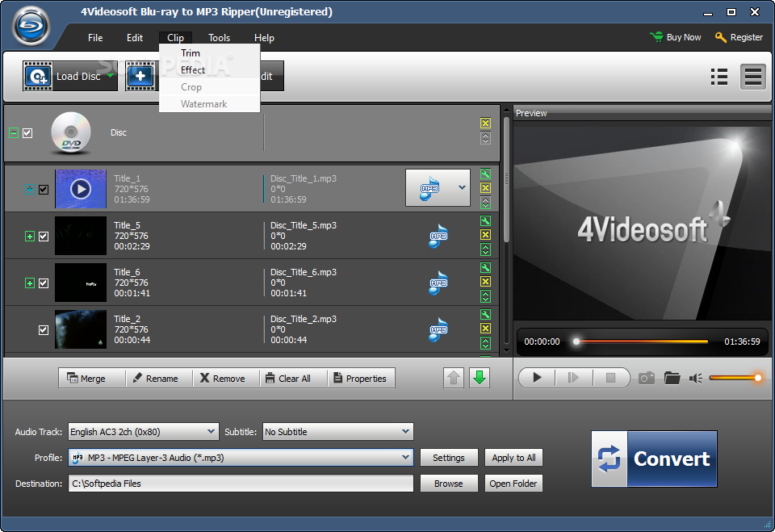Open the Audio Track dropdown
The image size is (775, 532).
pos(211,432)
